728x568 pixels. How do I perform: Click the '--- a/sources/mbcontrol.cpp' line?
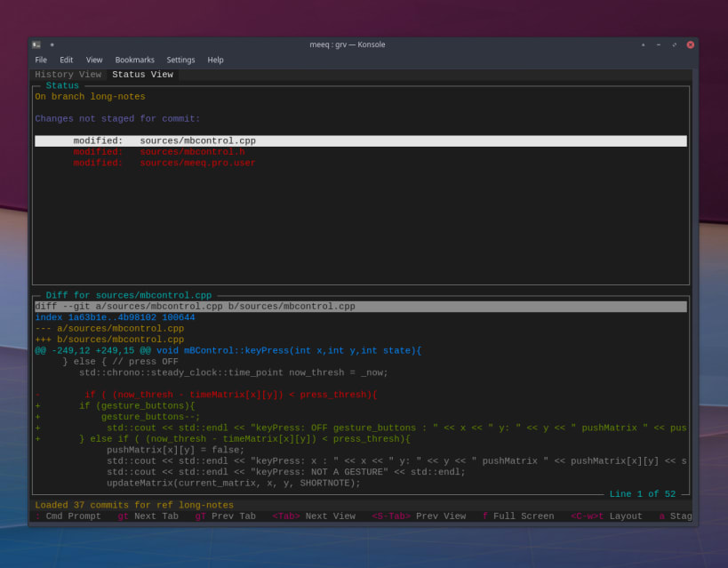tap(109, 328)
